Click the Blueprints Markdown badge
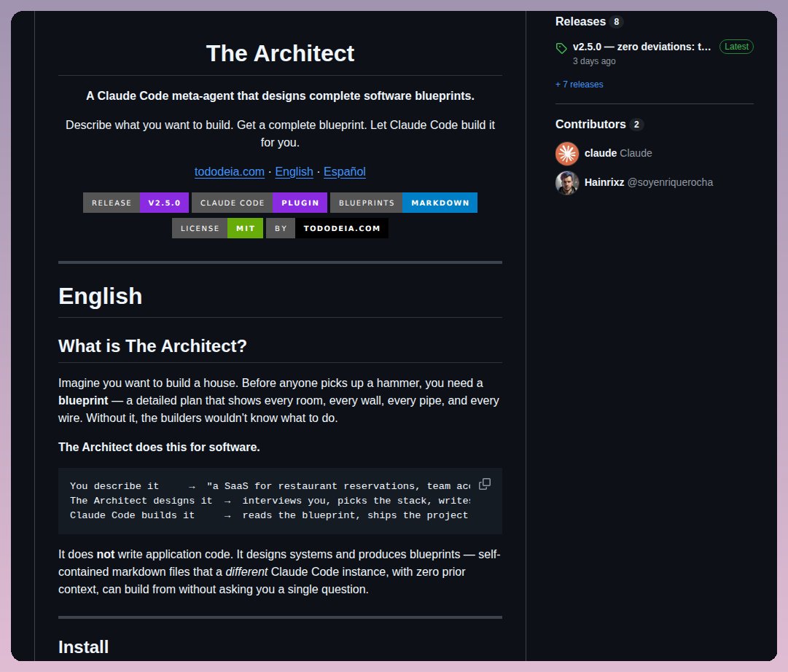This screenshot has height=672, width=788. click(x=404, y=203)
